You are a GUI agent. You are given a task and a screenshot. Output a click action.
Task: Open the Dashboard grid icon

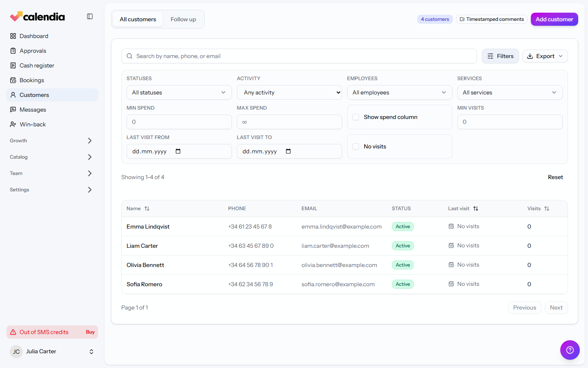pos(13,36)
